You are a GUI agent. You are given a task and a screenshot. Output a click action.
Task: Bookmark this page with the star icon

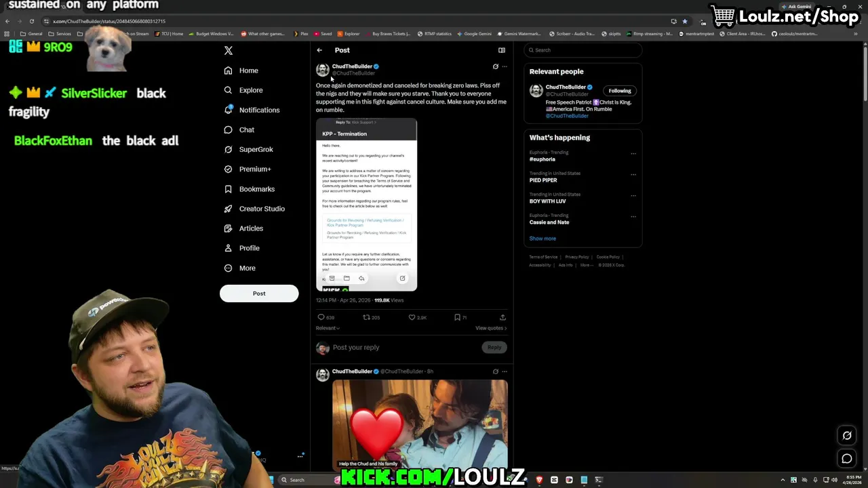(x=685, y=21)
